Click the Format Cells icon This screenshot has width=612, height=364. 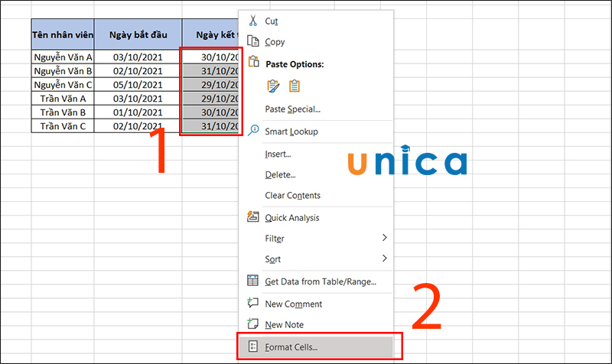coord(252,347)
